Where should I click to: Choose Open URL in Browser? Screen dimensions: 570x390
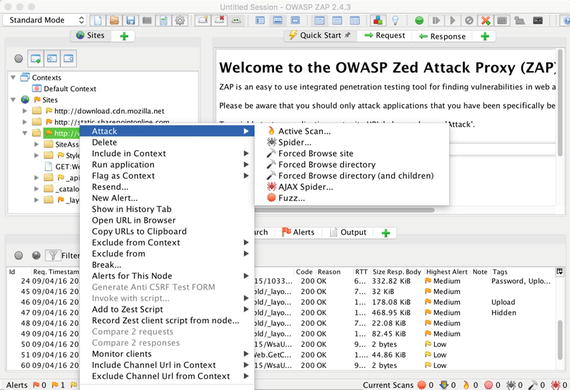pyautogui.click(x=167, y=220)
